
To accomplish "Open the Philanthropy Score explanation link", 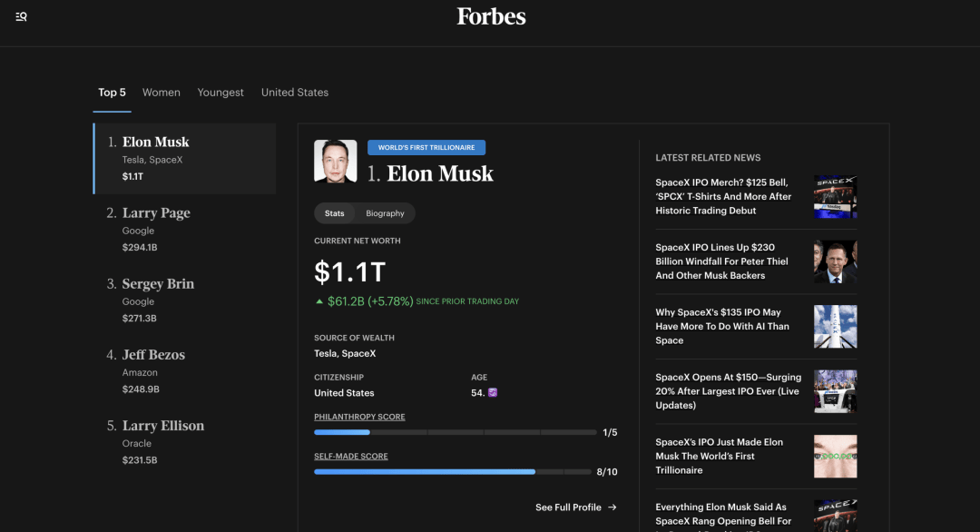I will (359, 417).
